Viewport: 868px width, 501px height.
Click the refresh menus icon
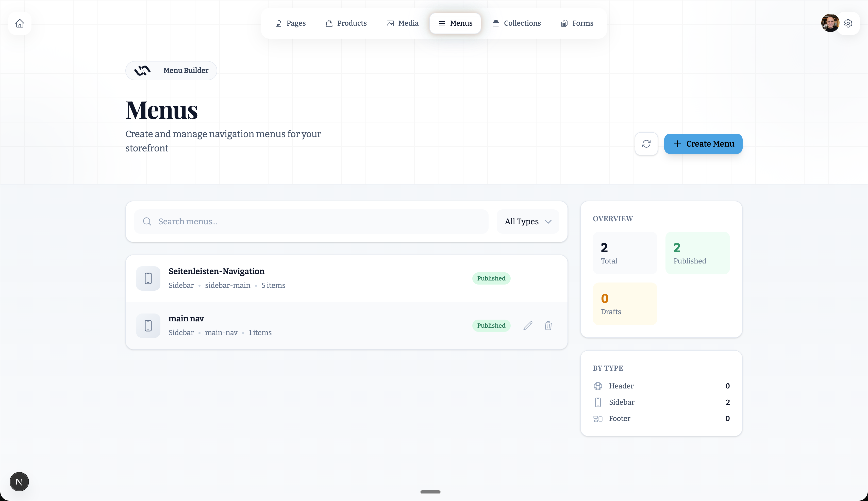pyautogui.click(x=646, y=144)
